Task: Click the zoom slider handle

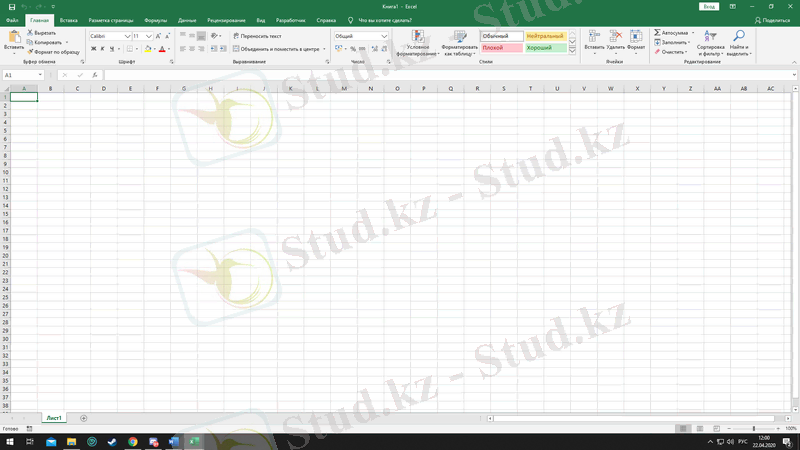Action: (x=754, y=429)
